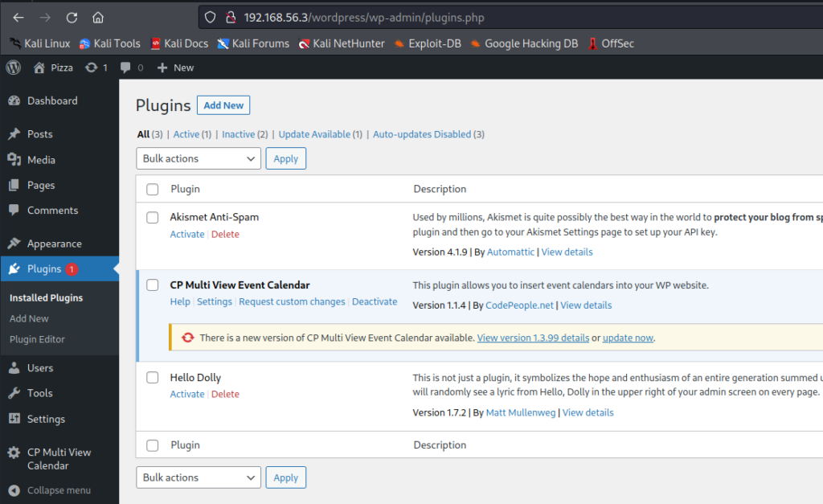Open the bottom Bulk actions dropdown
Screen dimensions: 823x504
pos(199,477)
